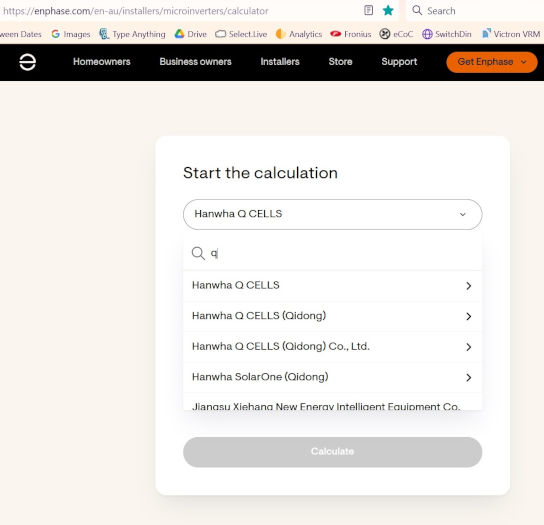Open the eCoC bookmark
This screenshot has width=544, height=525.
(x=396, y=34)
